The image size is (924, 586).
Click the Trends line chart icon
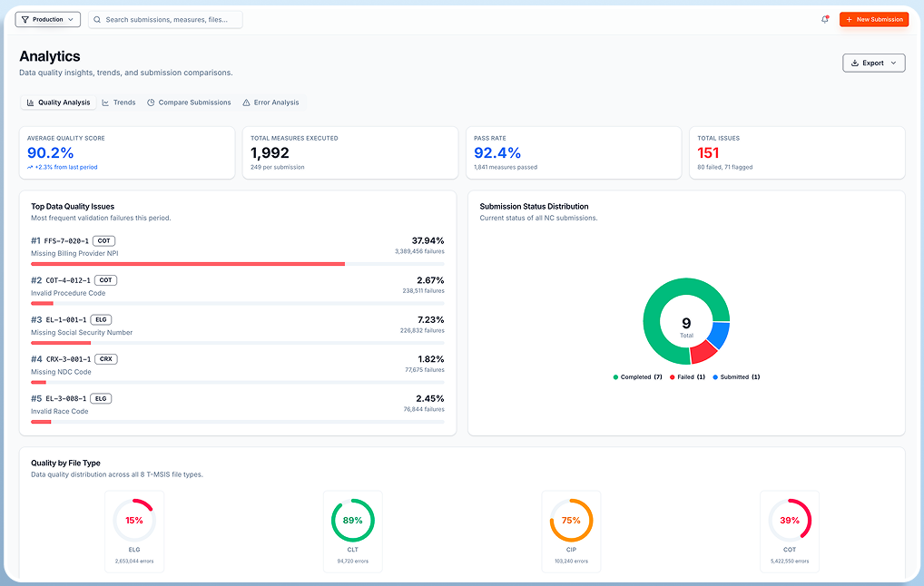pos(105,103)
